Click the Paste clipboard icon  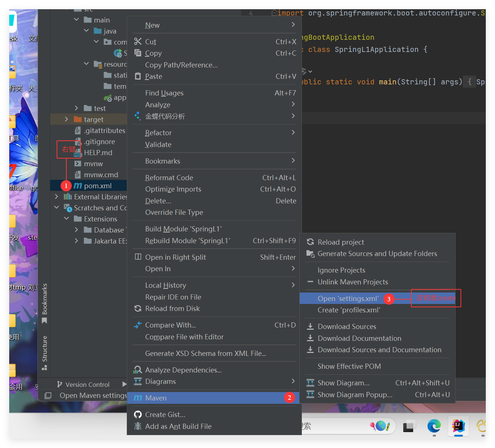[138, 76]
